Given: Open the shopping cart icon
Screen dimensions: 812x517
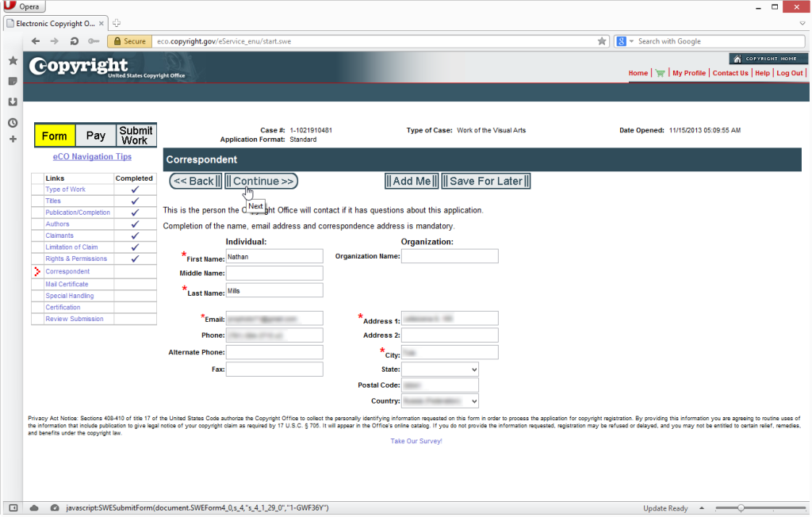Looking at the screenshot, I should pos(660,73).
